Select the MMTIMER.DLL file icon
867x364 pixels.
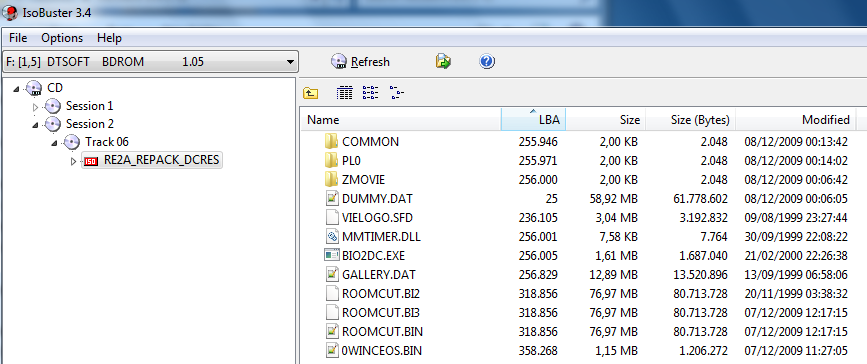(x=331, y=236)
